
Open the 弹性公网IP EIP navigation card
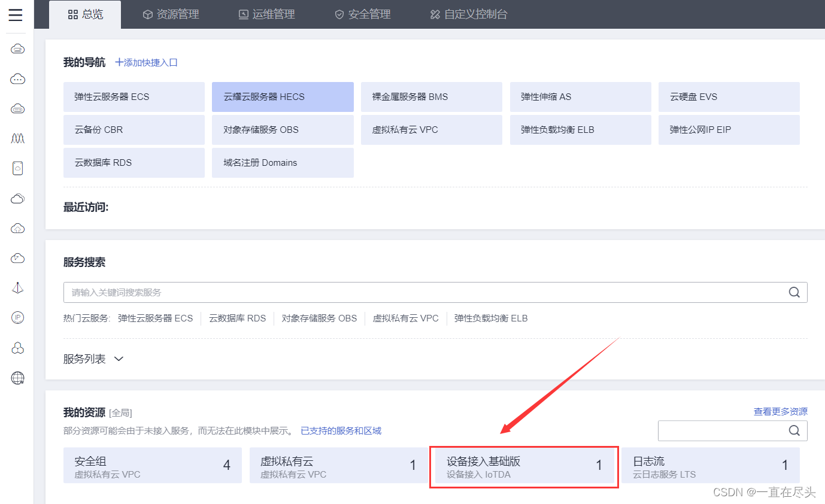pyautogui.click(x=729, y=130)
